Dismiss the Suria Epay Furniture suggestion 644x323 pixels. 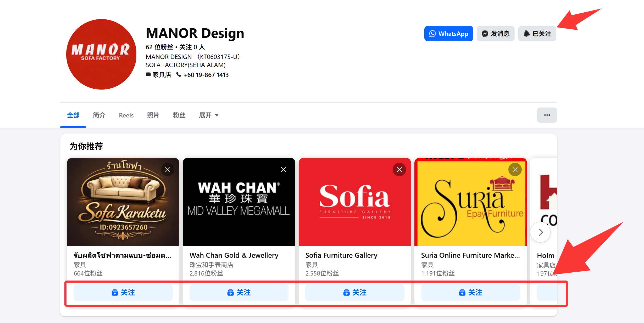pyautogui.click(x=515, y=170)
